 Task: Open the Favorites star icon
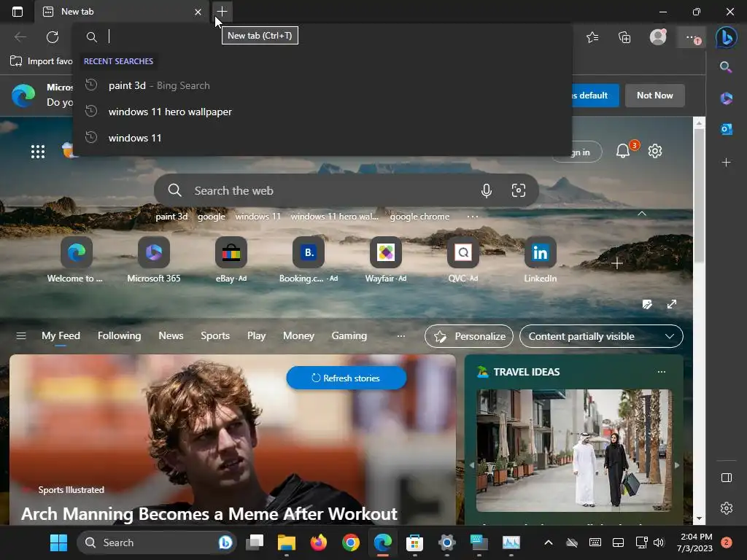[592, 37]
